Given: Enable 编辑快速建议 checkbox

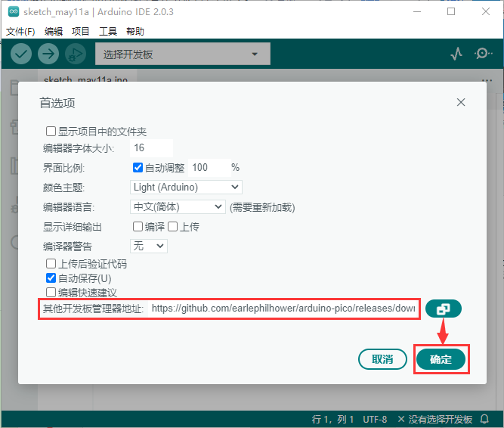Looking at the screenshot, I should click(x=51, y=293).
